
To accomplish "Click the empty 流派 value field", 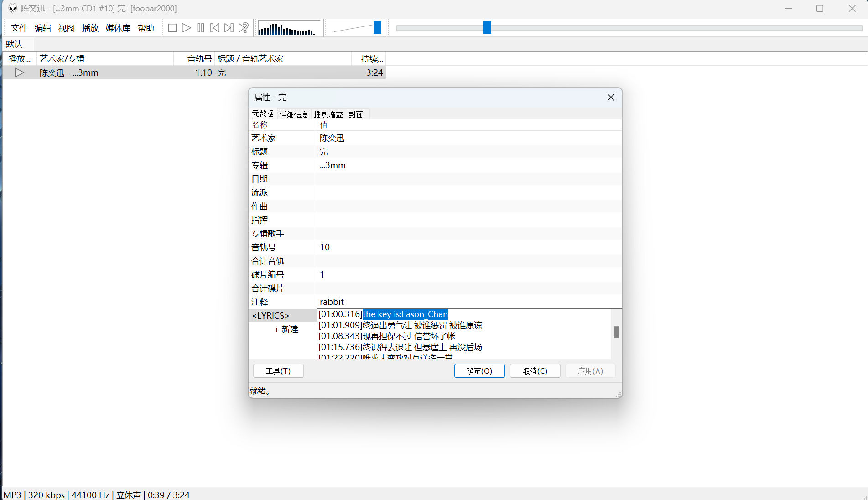I will (469, 193).
